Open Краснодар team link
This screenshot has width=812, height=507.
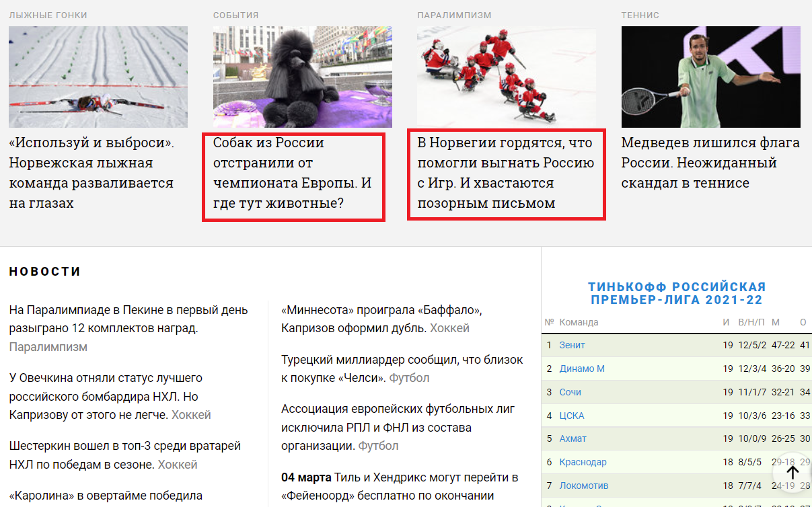click(583, 462)
